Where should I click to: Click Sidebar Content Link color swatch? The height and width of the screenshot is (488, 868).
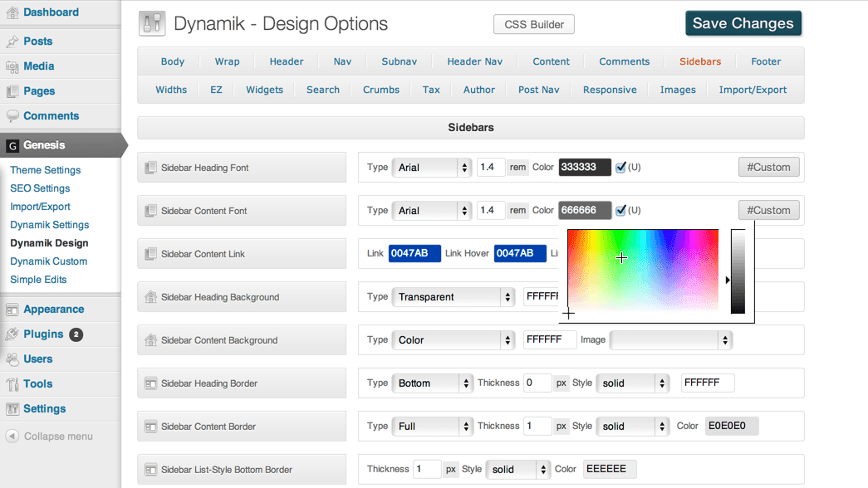(x=414, y=253)
